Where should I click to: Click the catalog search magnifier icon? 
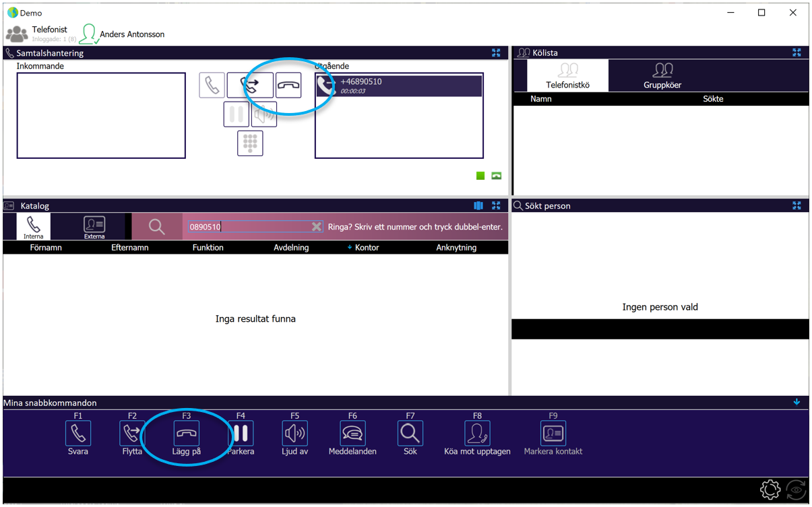[156, 227]
